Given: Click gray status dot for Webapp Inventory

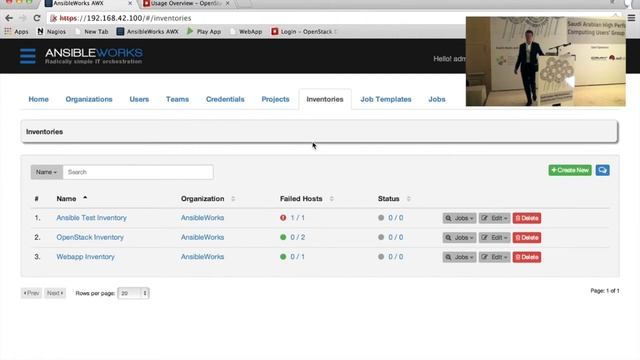Looking at the screenshot, I should click(x=381, y=257).
